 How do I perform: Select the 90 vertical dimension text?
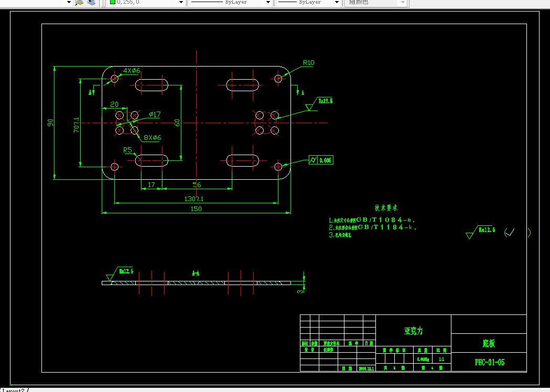click(x=50, y=123)
